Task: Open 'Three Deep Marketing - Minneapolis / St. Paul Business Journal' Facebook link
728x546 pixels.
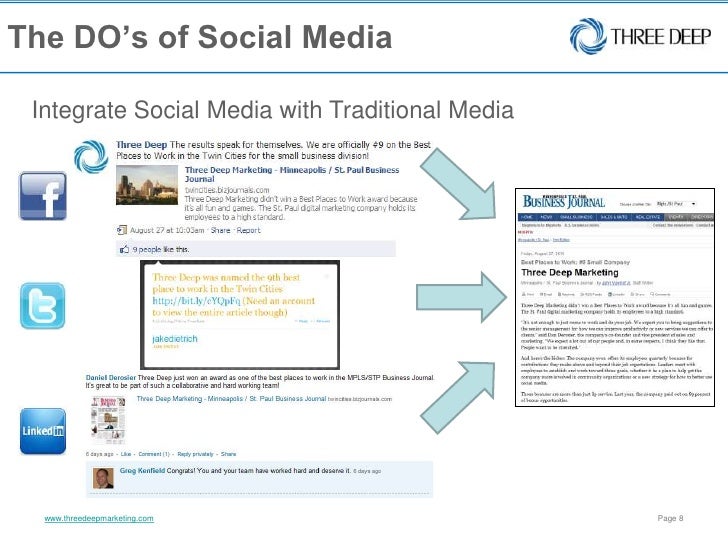Action: pos(292,175)
